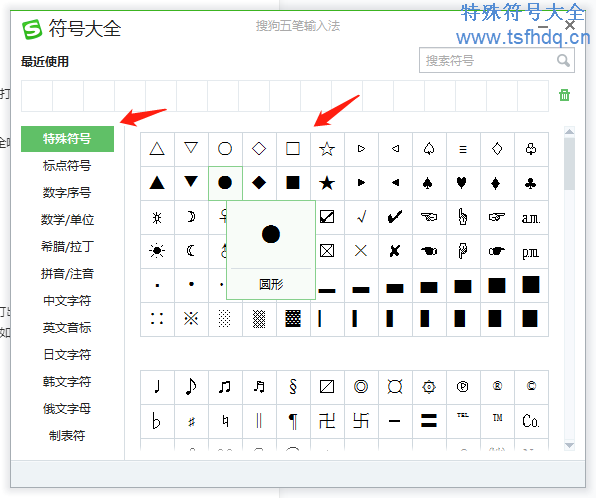Open the 特殊符号 category
This screenshot has height=498, width=596.
[x=67, y=139]
